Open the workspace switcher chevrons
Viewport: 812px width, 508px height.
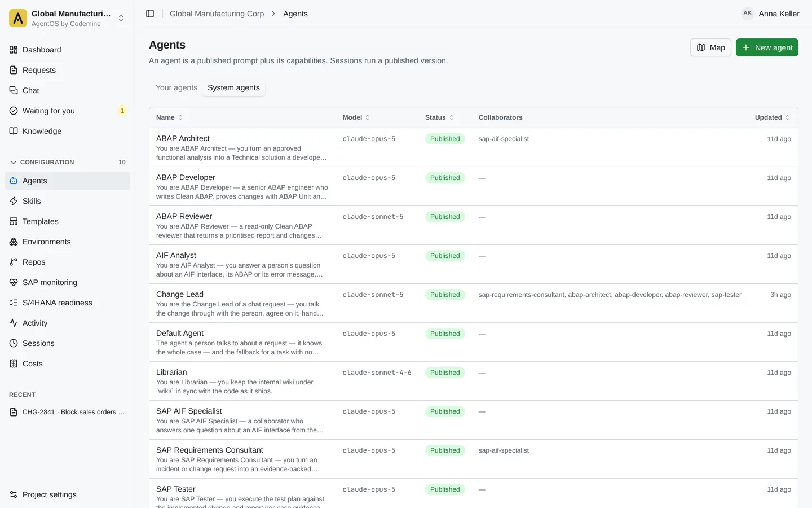tap(121, 18)
